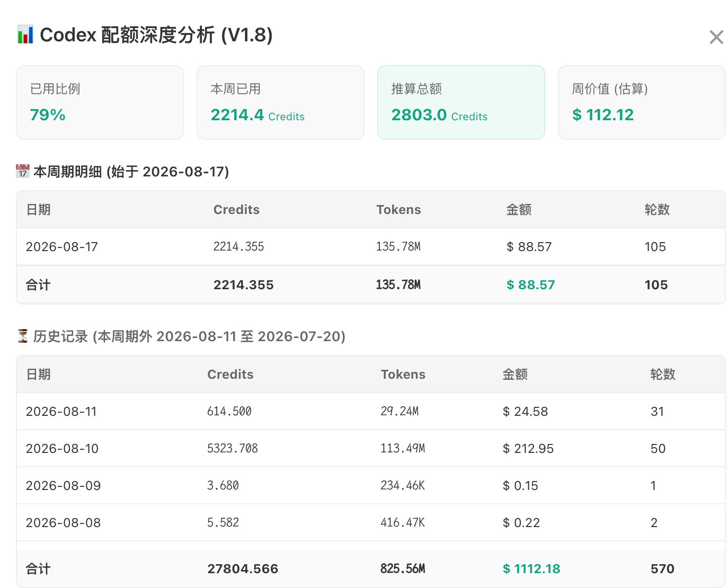This screenshot has height=588, width=728.
Task: Click amount $ 0.15
Action: (x=520, y=486)
